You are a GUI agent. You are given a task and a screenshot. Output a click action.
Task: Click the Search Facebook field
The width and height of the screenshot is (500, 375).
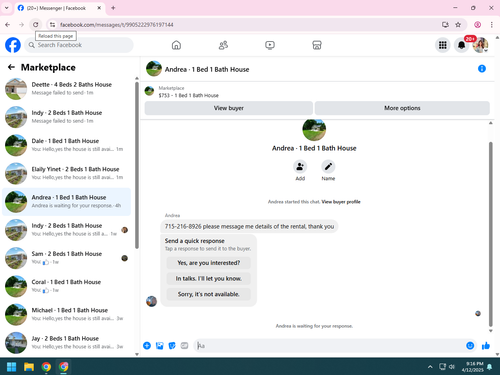[79, 45]
